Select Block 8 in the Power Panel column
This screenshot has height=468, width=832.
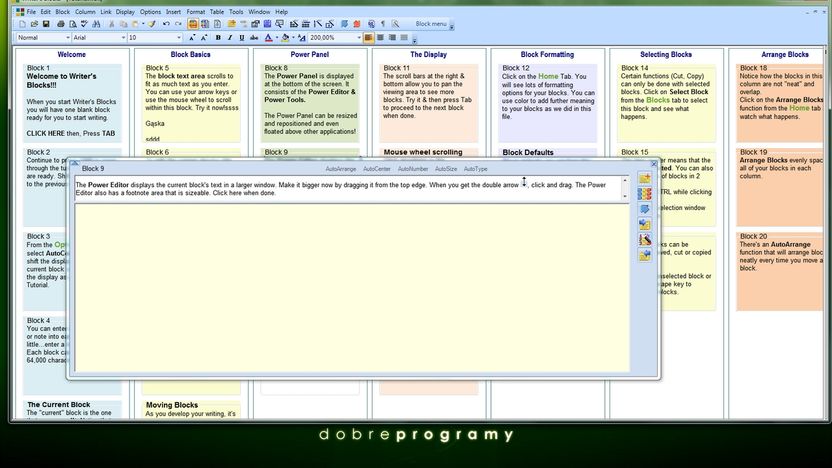click(310, 103)
